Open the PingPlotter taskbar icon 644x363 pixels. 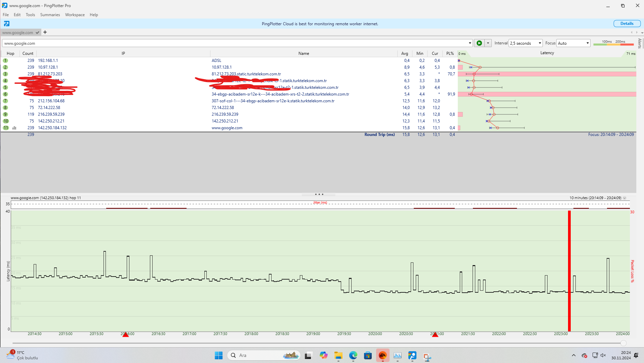coord(412,356)
